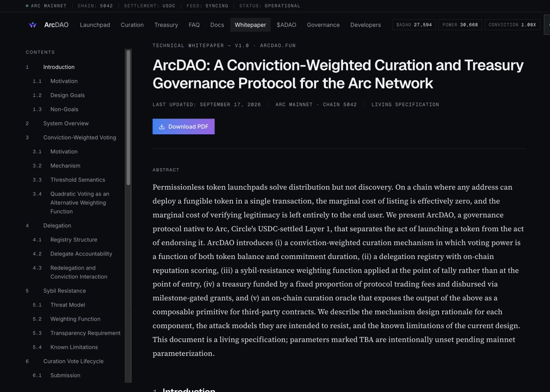Click the ABSTRACT section label
Viewport: 550px width, 392px height.
[x=166, y=170]
